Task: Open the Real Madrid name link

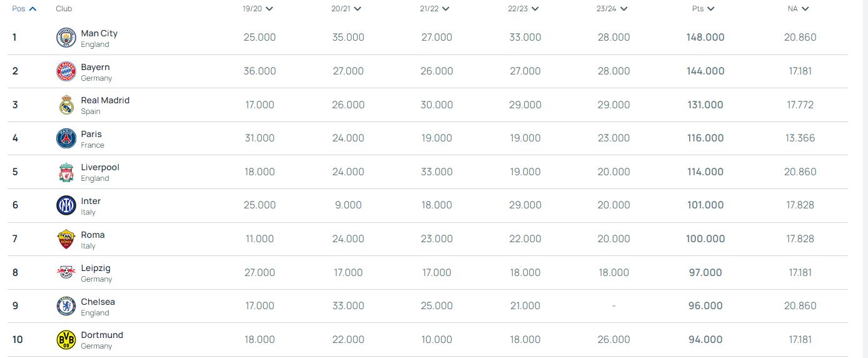Action: pos(105,100)
